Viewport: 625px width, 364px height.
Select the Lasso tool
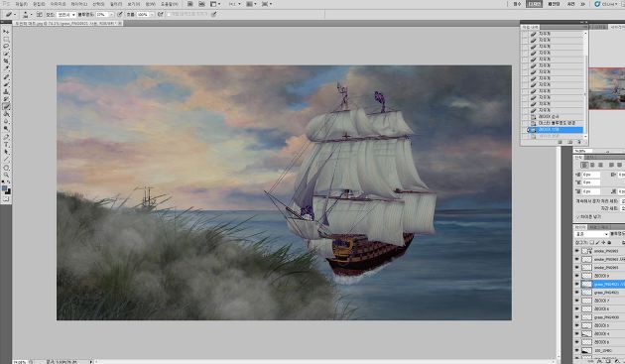point(6,47)
